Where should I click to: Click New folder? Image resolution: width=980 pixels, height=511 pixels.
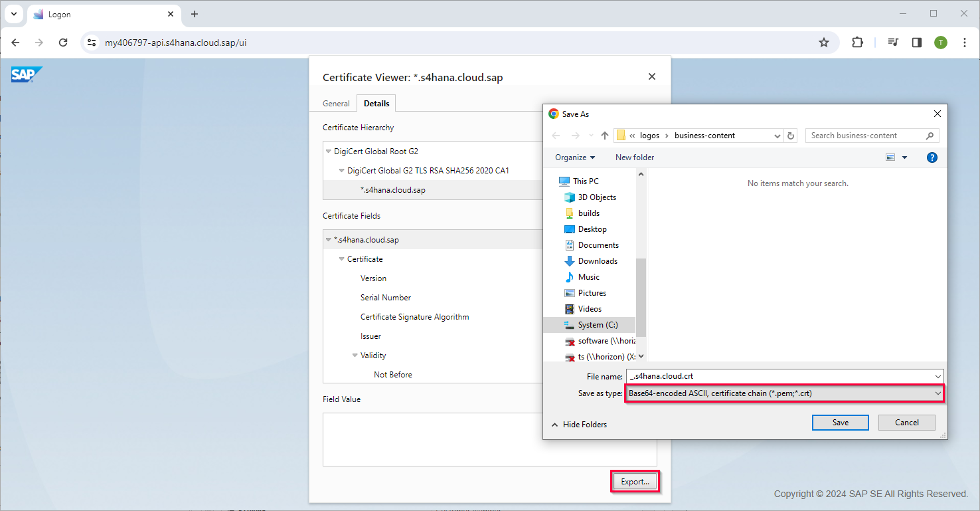[635, 157]
